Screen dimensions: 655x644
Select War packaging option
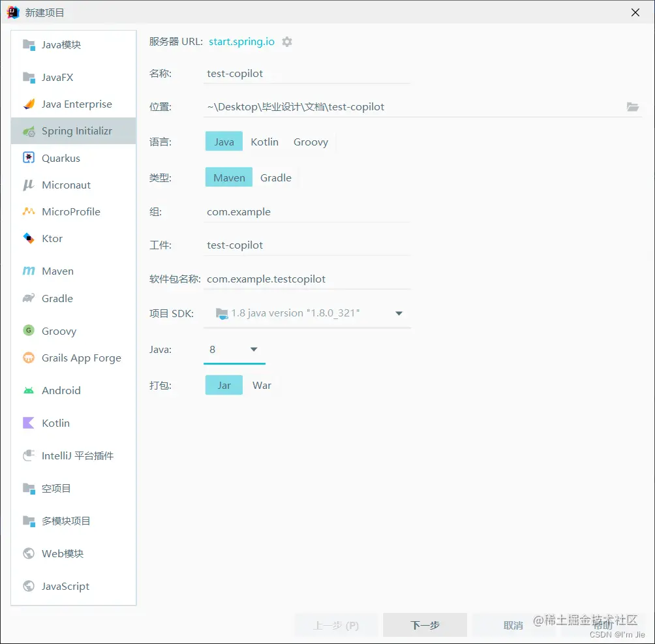(x=262, y=385)
